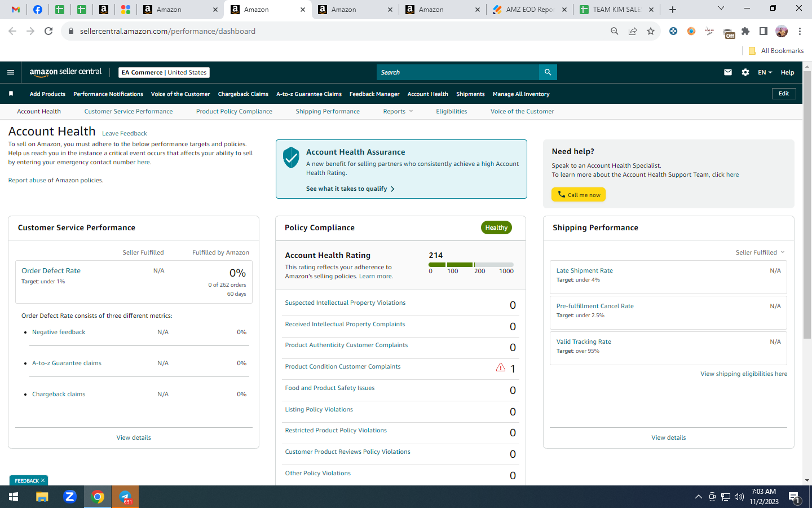Image resolution: width=812 pixels, height=508 pixels.
Task: Open the All Bookmarks folder
Action: click(x=776, y=51)
